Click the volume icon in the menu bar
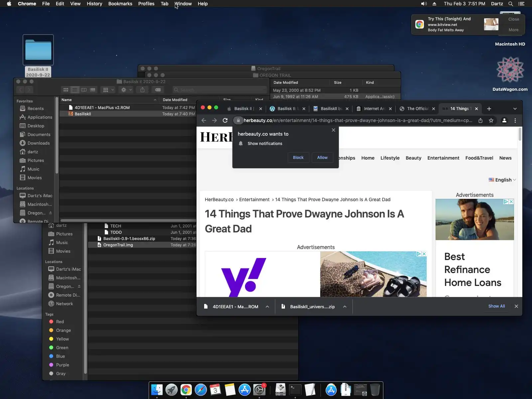 click(424, 4)
